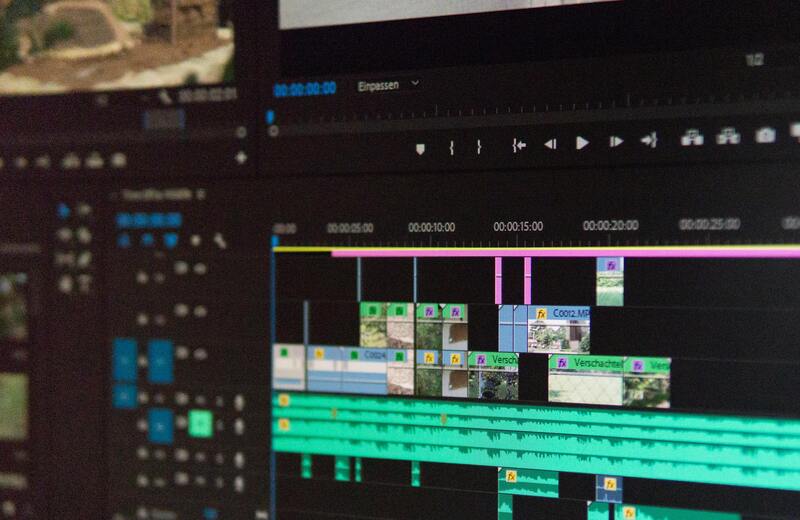Click the blue 00:00:00:00 timecode field
This screenshot has width=800, height=520.
click(x=304, y=89)
